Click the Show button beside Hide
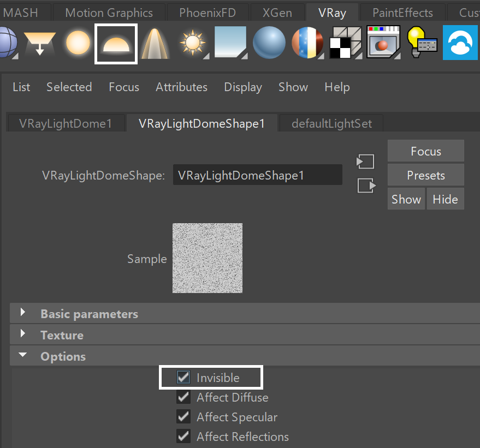 click(406, 199)
